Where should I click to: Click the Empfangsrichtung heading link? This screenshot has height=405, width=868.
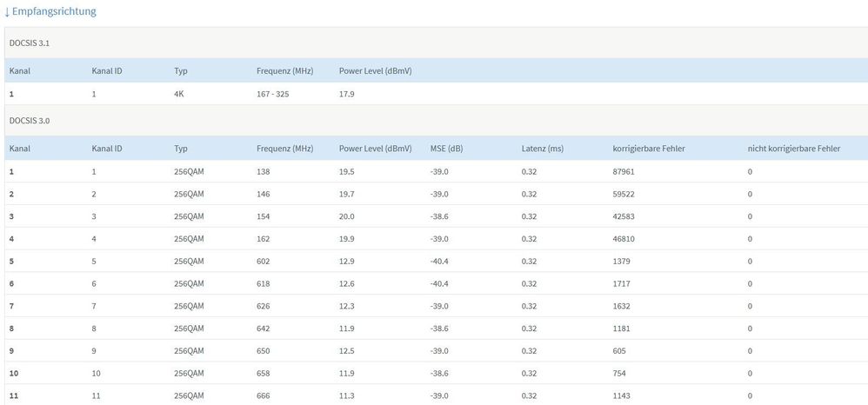pyautogui.click(x=50, y=11)
